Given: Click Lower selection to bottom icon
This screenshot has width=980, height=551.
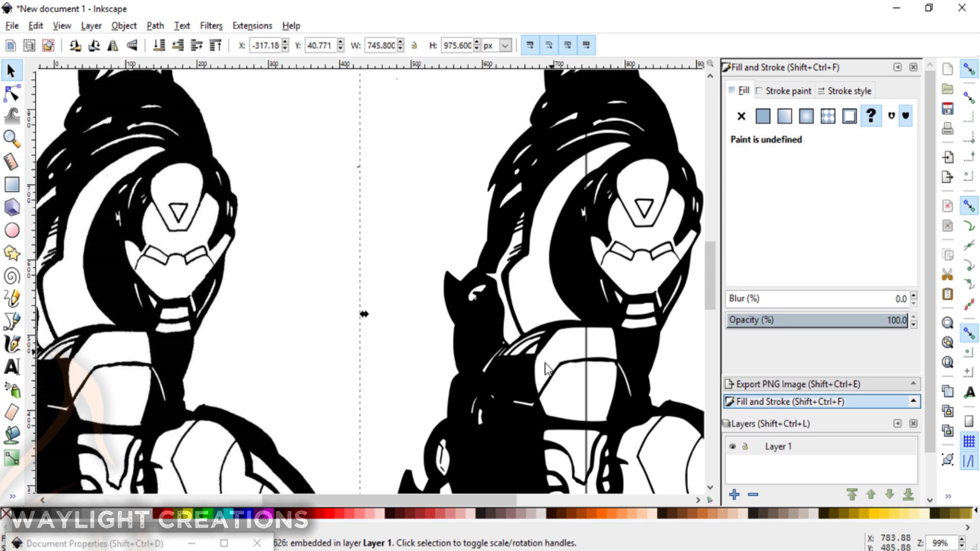Looking at the screenshot, I should pos(159,45).
